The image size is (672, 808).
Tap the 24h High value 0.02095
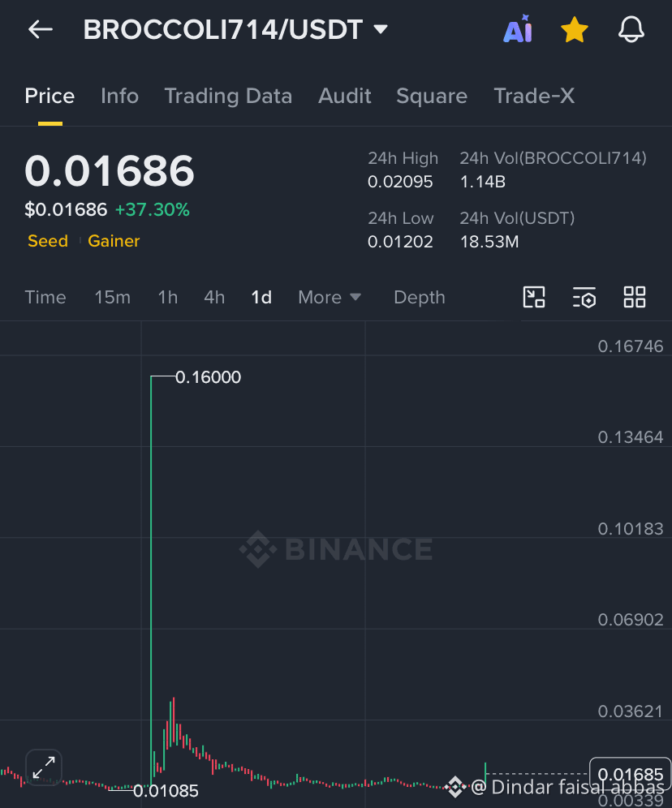400,182
